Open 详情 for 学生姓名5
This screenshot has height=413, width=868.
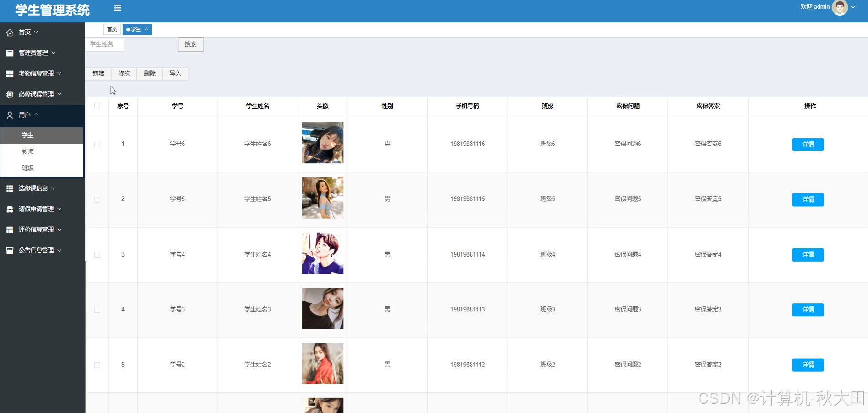click(808, 200)
